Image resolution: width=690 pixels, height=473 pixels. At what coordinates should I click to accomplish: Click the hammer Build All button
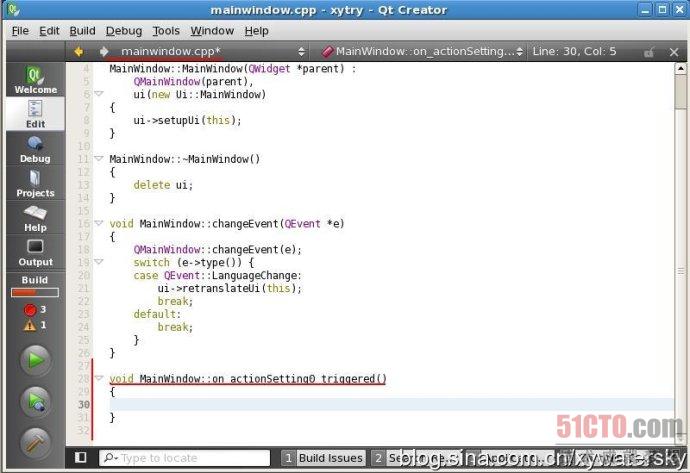pyautogui.click(x=35, y=443)
